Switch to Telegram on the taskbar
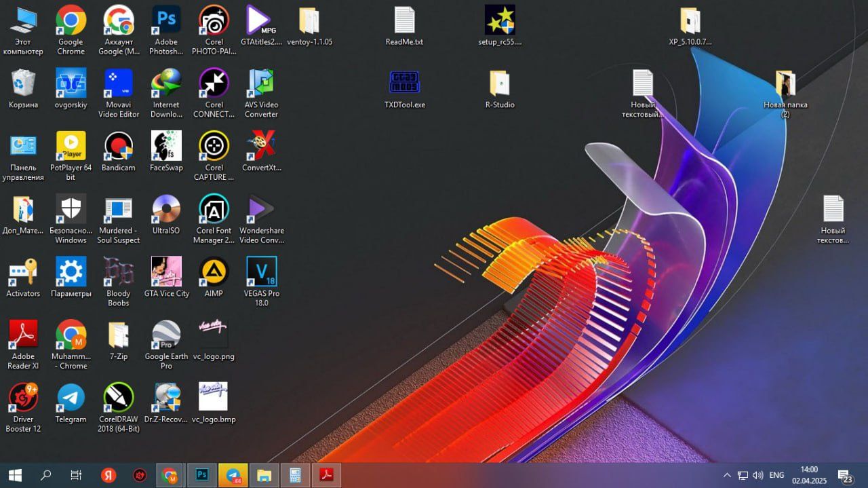This screenshot has height=488, width=868. point(233,475)
